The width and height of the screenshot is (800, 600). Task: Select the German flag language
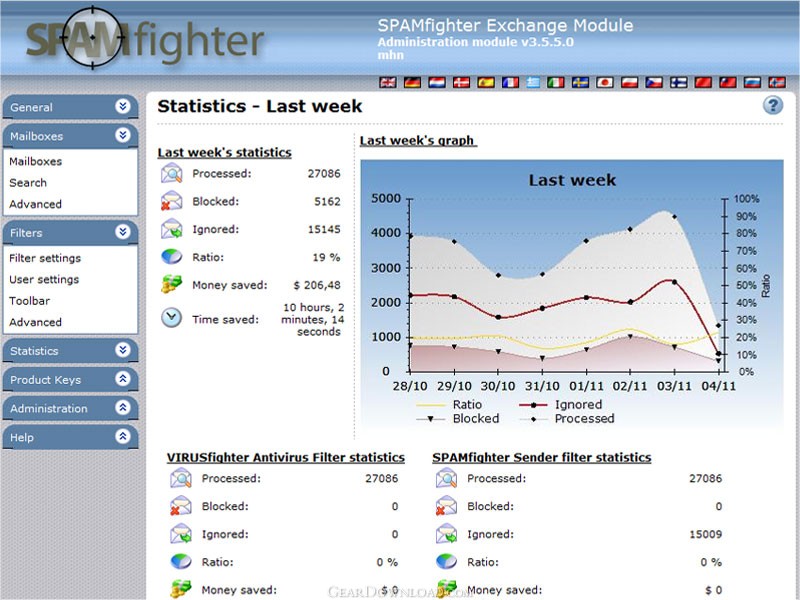click(412, 82)
